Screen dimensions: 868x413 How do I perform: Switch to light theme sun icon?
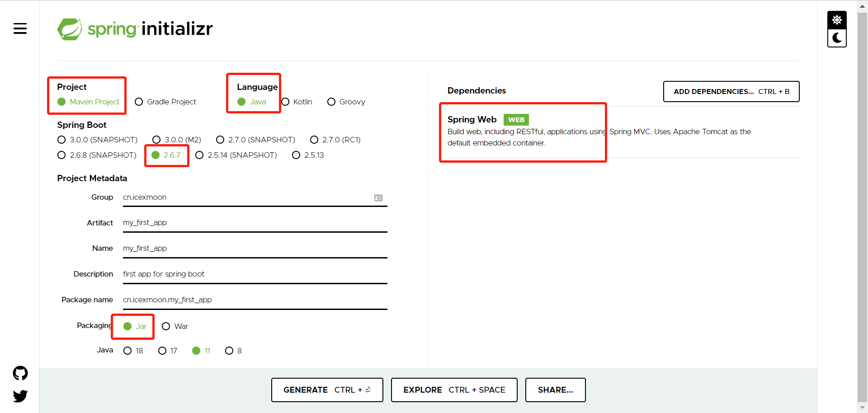click(x=837, y=20)
